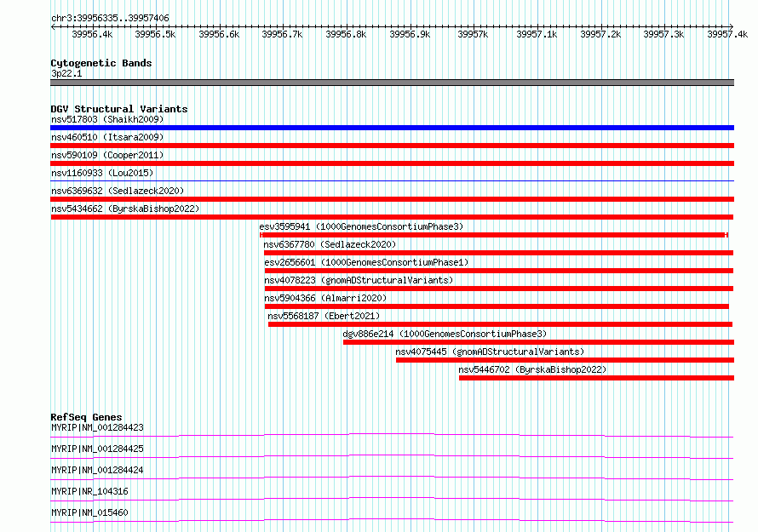
Task: Click the 39957.1k ruler tick label
Action: coord(537,34)
